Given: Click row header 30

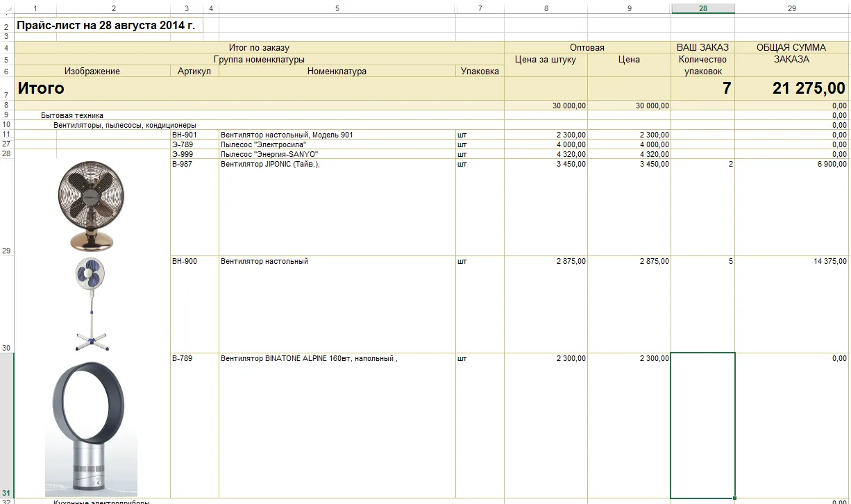Looking at the screenshot, I should coord(7,305).
